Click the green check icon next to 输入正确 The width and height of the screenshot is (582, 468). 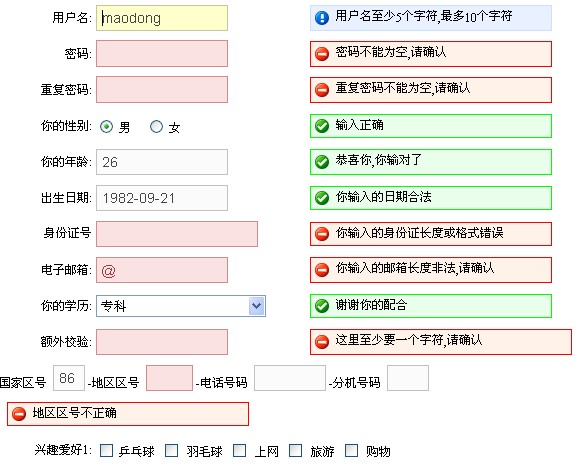pyautogui.click(x=321, y=126)
